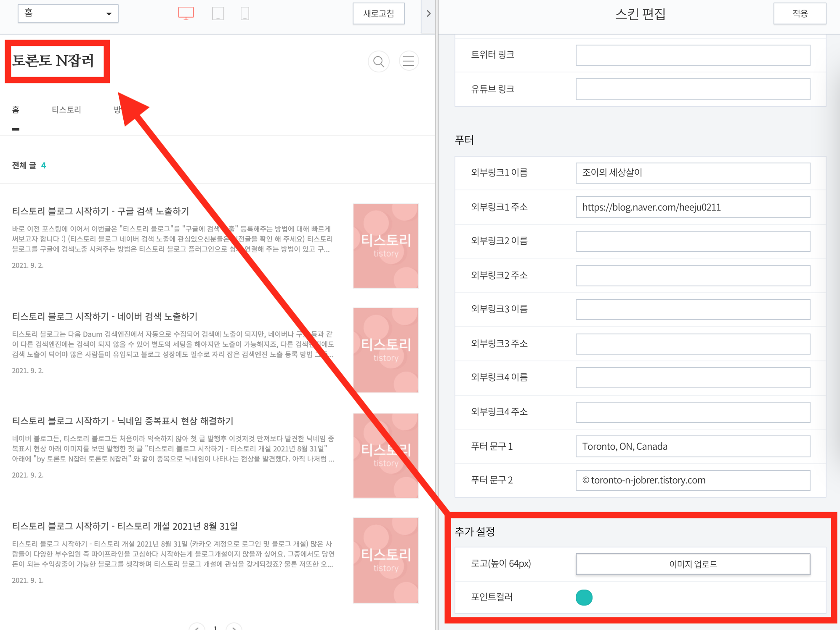Click the 네이버 검색 노출하기 post thumbnail
This screenshot has width=840, height=630.
point(385,350)
